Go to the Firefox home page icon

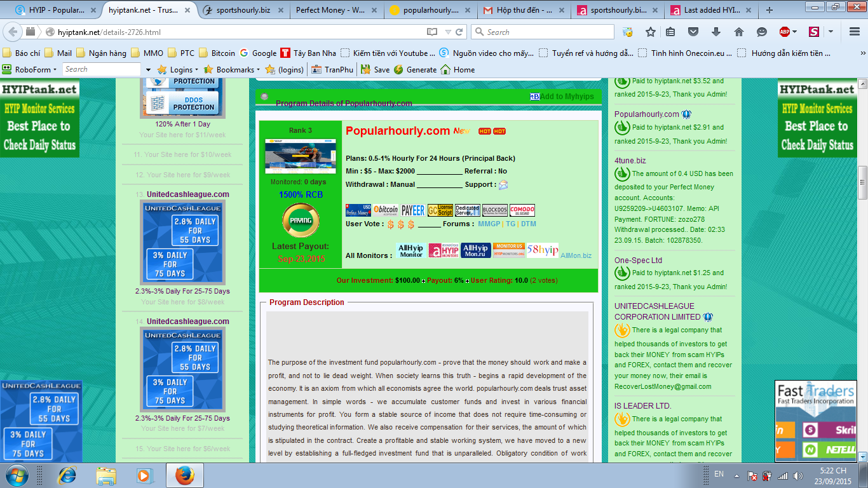738,32
